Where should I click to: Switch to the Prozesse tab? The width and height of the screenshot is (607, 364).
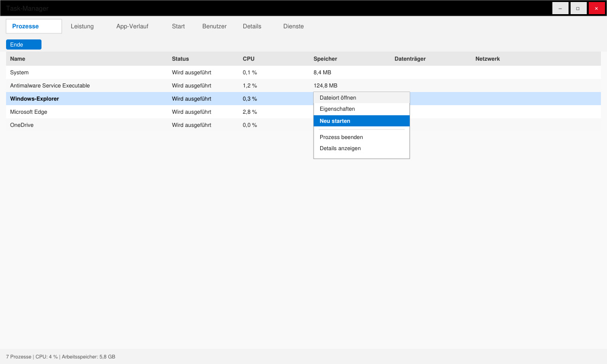[x=34, y=26]
